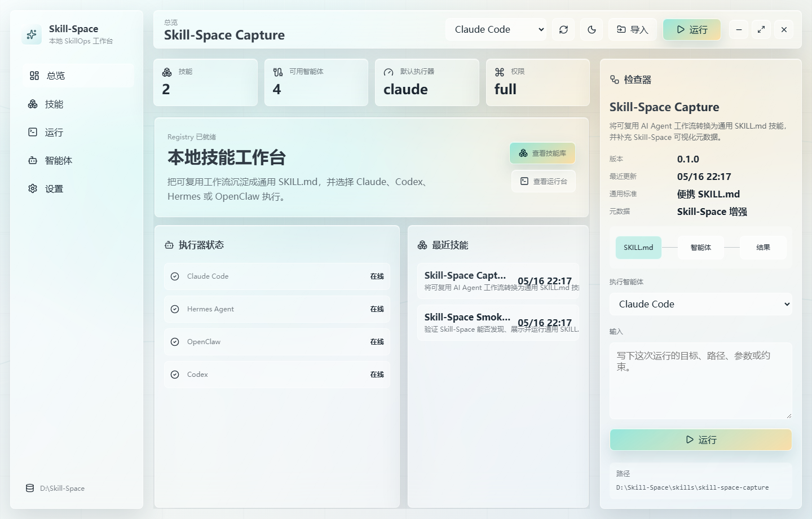
Task: Click the database icon beside D:\Skill-Space
Action: point(30,488)
